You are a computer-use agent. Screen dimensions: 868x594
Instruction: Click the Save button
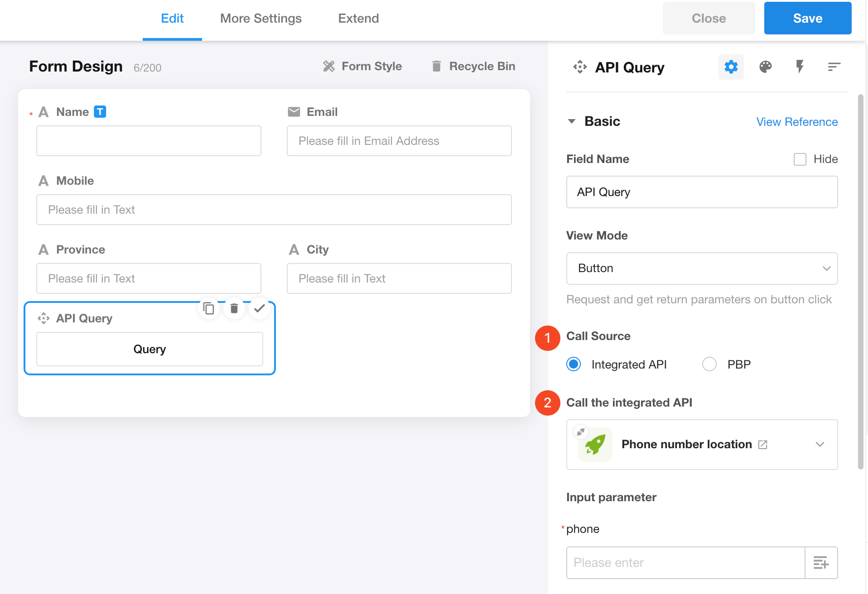807,19
